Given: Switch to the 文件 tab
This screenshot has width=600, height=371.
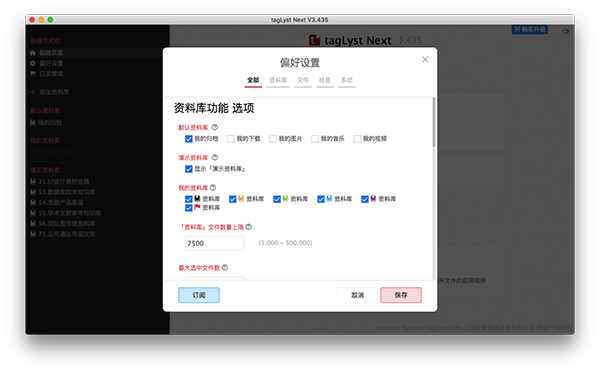Looking at the screenshot, I should (303, 80).
